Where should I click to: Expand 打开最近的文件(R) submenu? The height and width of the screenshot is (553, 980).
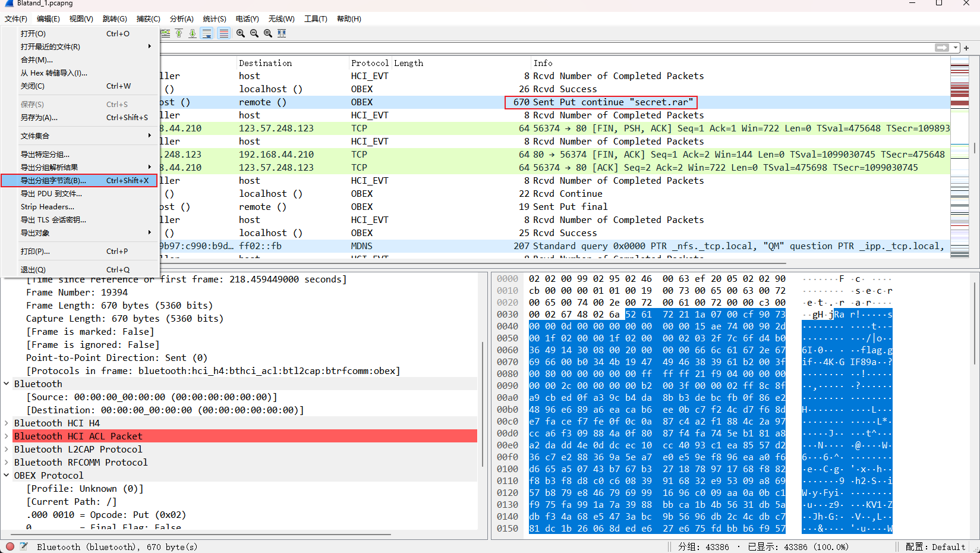tap(80, 47)
